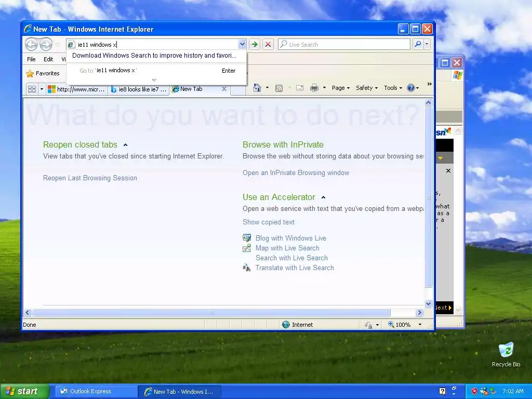Click Show copied text link

tap(269, 222)
